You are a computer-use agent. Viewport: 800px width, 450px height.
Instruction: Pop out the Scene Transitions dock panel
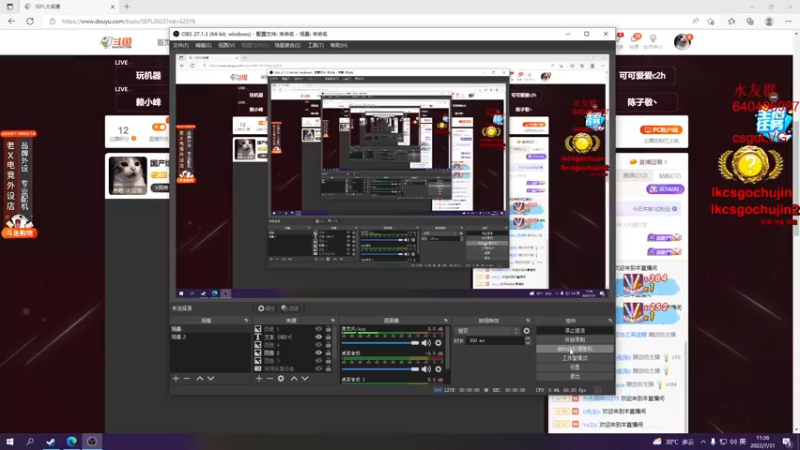(x=528, y=321)
